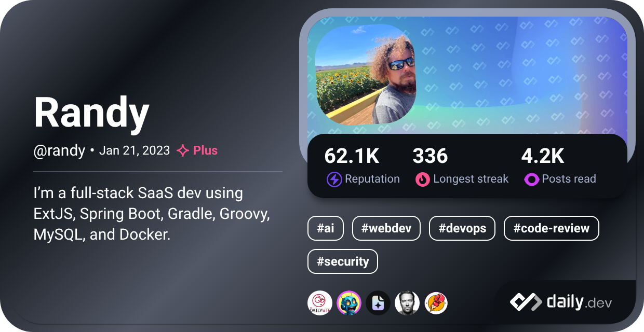Select the #devops tag
Image resolution: width=644 pixels, height=332 pixels.
[462, 228]
